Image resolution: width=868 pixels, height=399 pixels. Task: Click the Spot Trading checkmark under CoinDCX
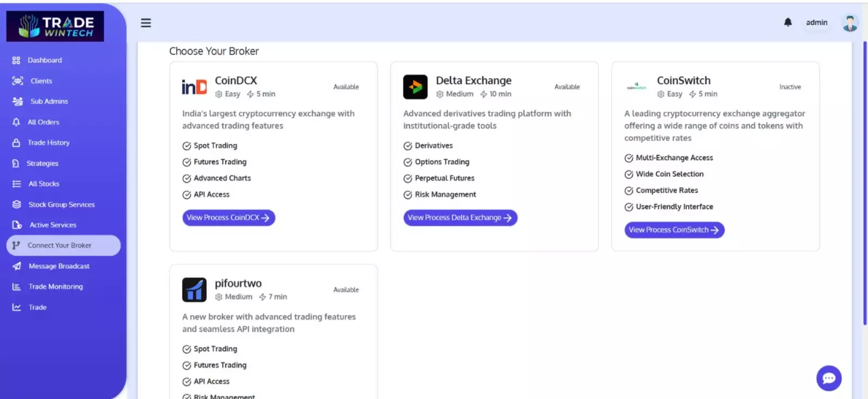tap(187, 146)
